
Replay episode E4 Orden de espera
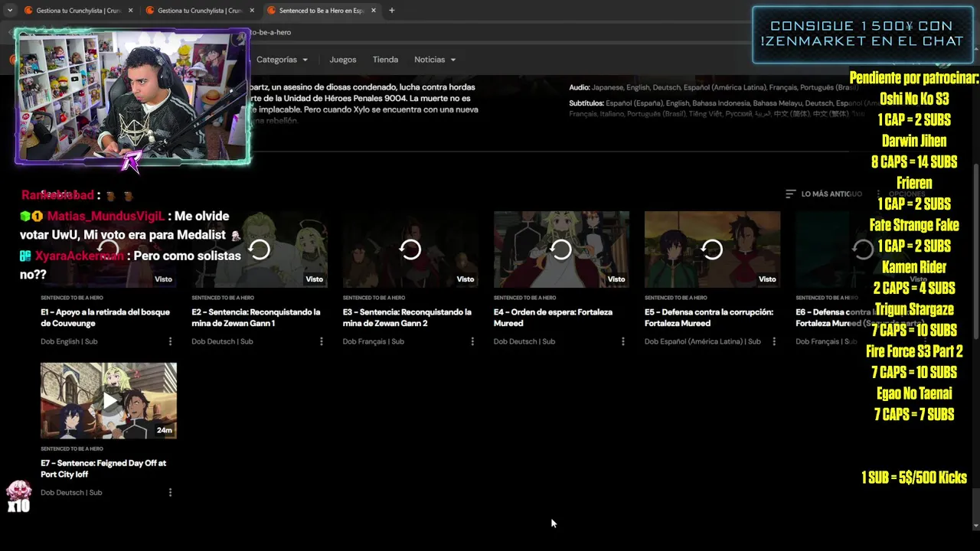click(x=561, y=249)
